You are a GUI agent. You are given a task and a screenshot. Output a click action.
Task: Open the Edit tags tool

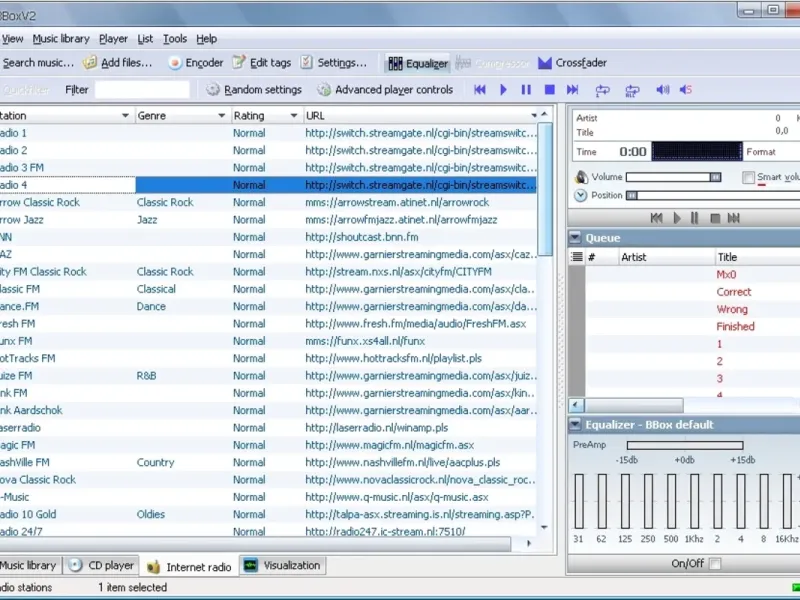[x=261, y=63]
